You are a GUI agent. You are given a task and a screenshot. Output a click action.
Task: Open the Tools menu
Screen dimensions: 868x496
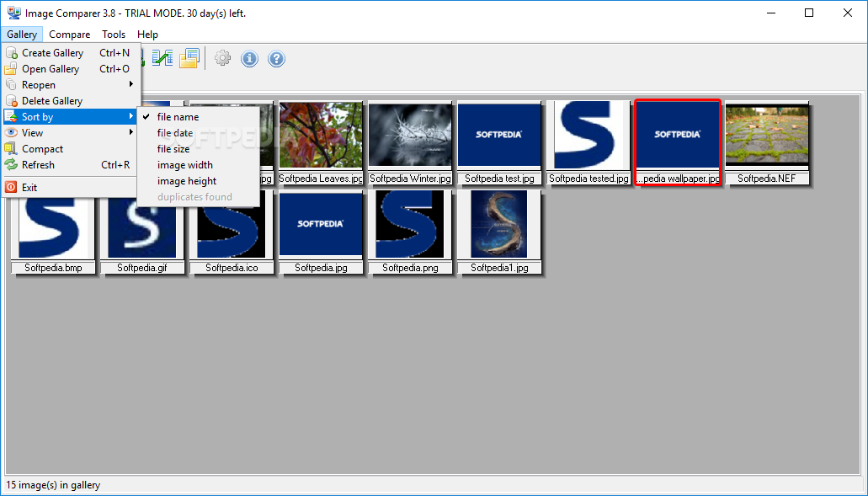[114, 35]
